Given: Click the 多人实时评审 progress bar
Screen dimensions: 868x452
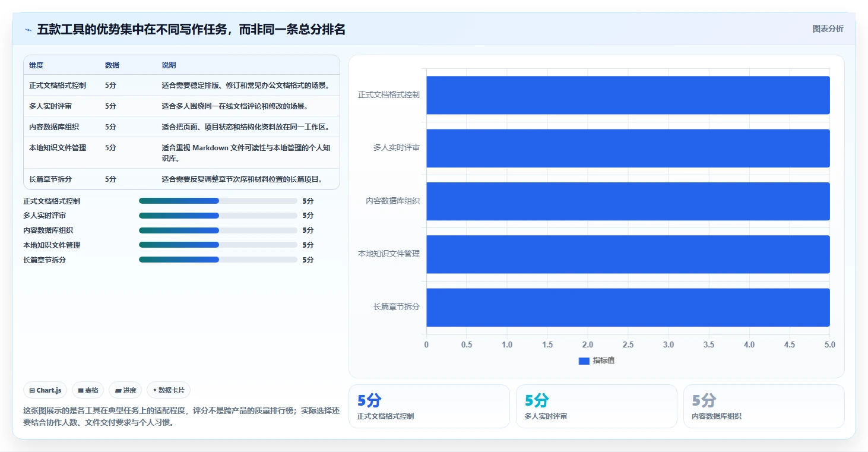Looking at the screenshot, I should point(218,216).
